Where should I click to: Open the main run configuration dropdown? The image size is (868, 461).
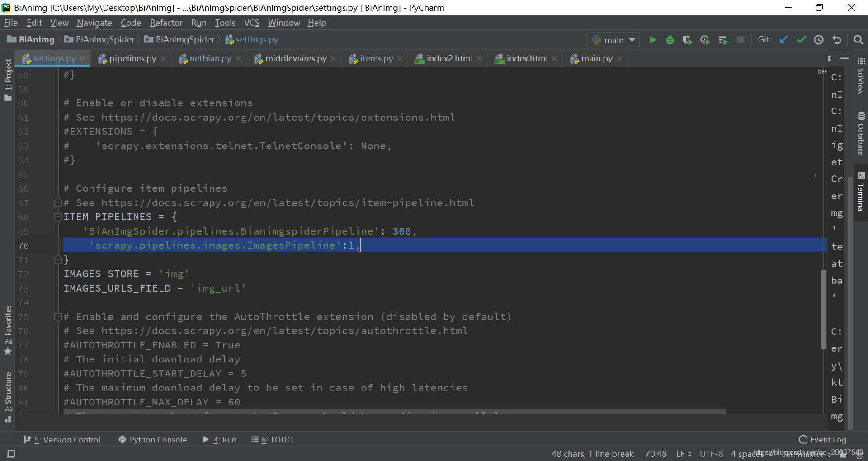pyautogui.click(x=613, y=40)
